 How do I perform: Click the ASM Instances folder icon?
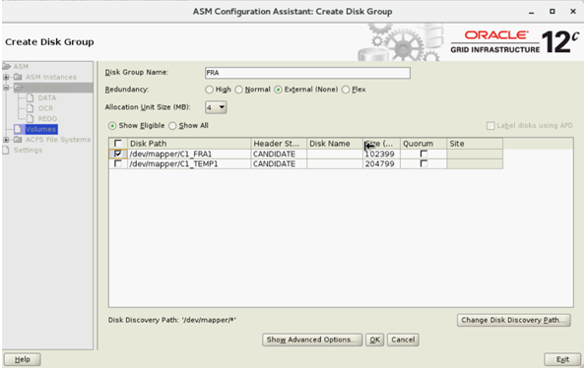(18, 77)
